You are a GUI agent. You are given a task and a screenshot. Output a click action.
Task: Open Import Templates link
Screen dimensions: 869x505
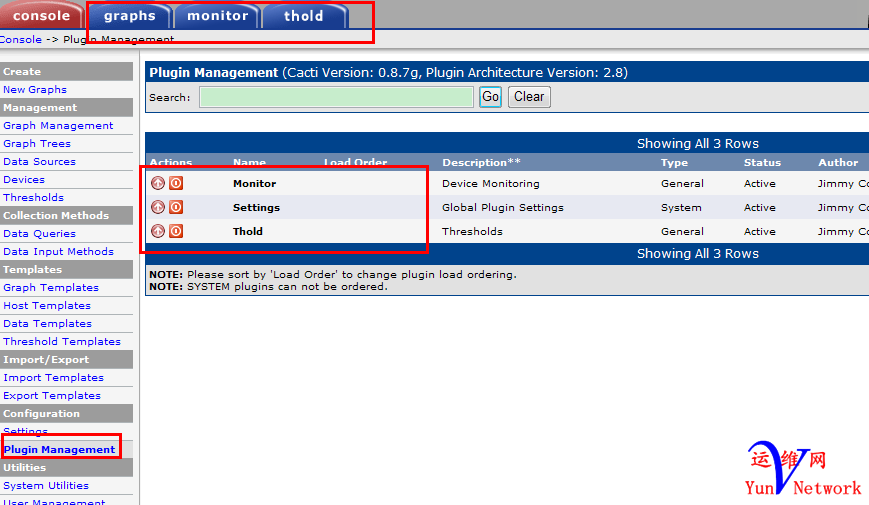53,378
